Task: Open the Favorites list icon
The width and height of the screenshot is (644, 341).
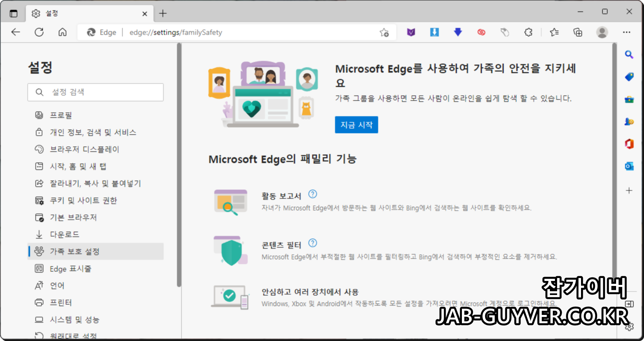Action: [x=554, y=33]
